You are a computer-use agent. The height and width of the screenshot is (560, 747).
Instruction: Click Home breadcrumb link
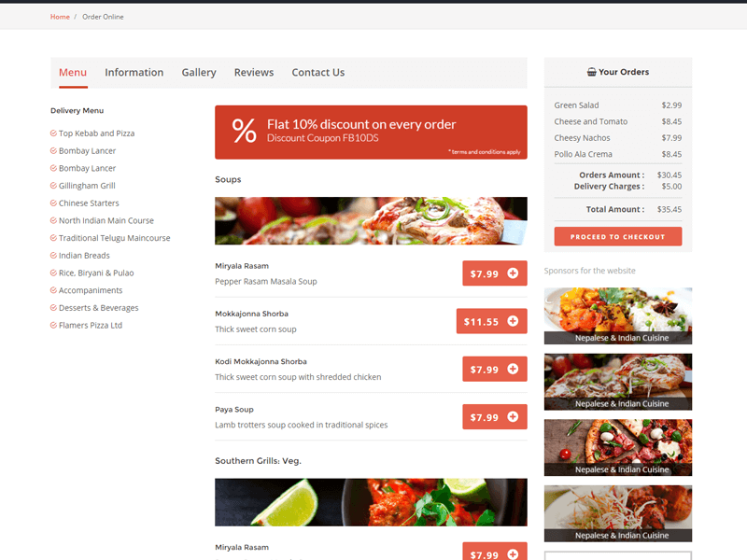pos(60,17)
